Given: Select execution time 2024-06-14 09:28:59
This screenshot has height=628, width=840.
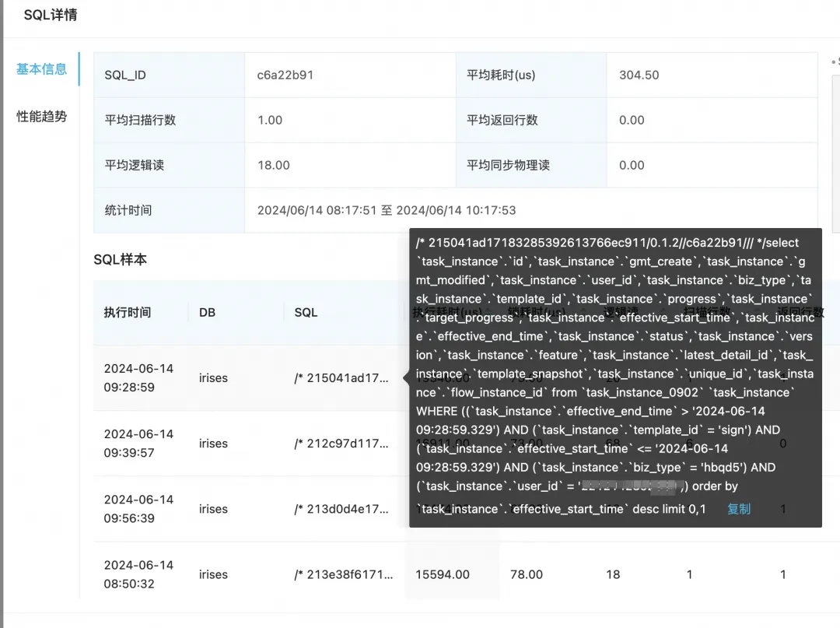Looking at the screenshot, I should click(x=138, y=377).
